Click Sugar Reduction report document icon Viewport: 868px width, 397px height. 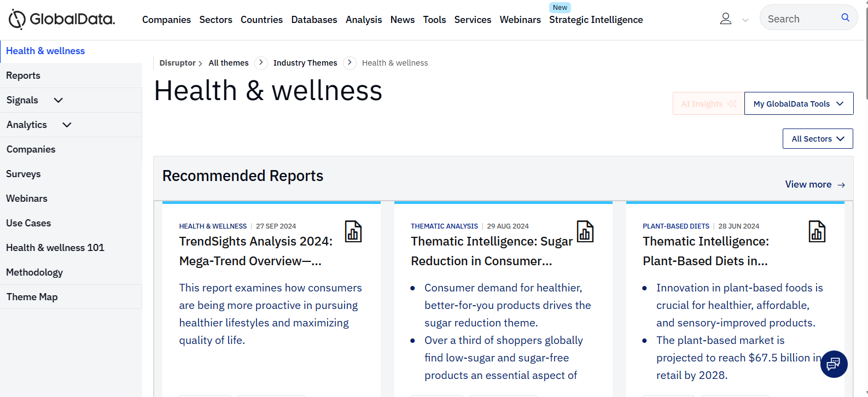point(585,231)
